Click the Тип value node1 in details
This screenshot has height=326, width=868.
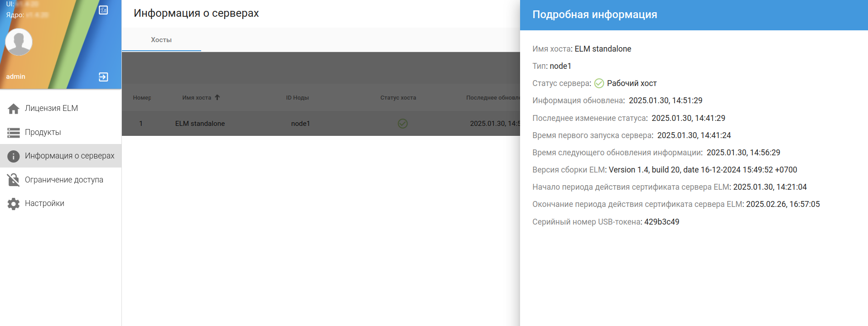coord(560,66)
